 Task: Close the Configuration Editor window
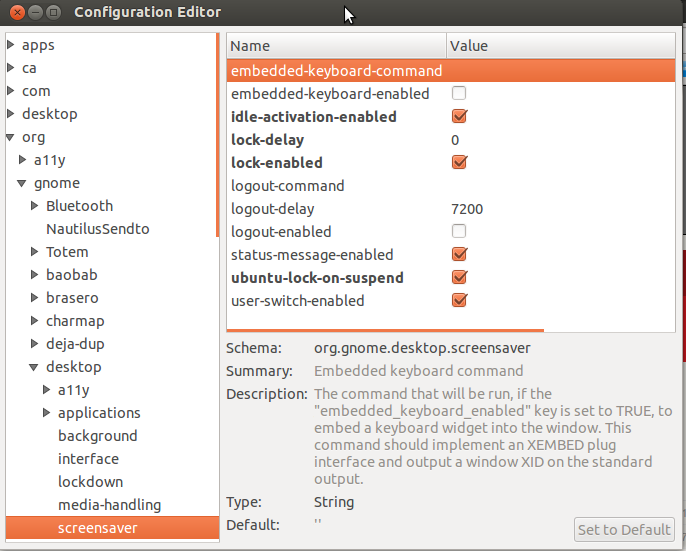point(17,12)
